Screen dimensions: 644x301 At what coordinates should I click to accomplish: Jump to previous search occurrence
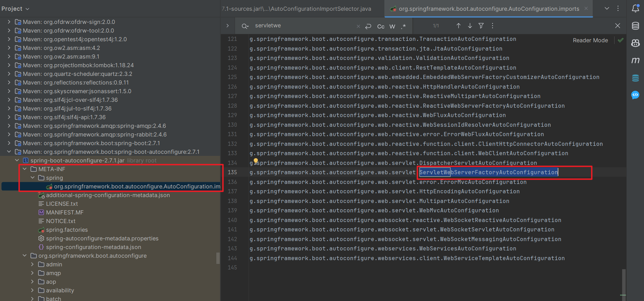pyautogui.click(x=458, y=26)
